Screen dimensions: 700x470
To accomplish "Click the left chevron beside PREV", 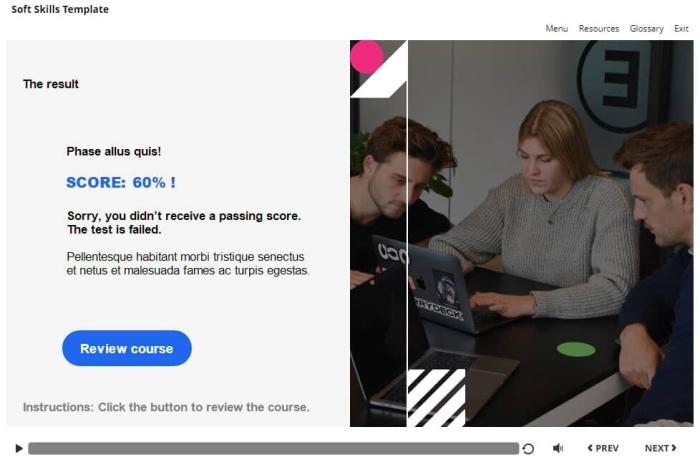I will [x=590, y=448].
